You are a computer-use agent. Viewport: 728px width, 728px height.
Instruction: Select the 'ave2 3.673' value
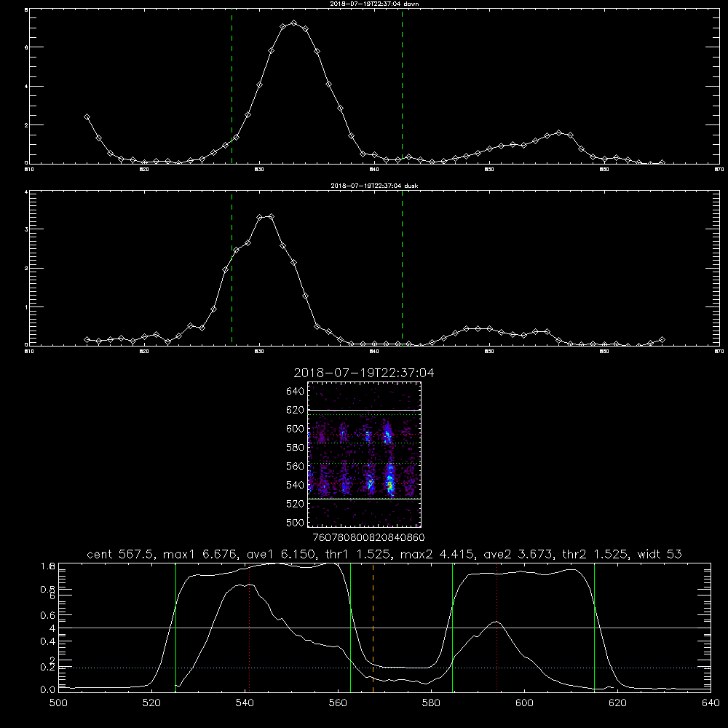click(x=518, y=554)
